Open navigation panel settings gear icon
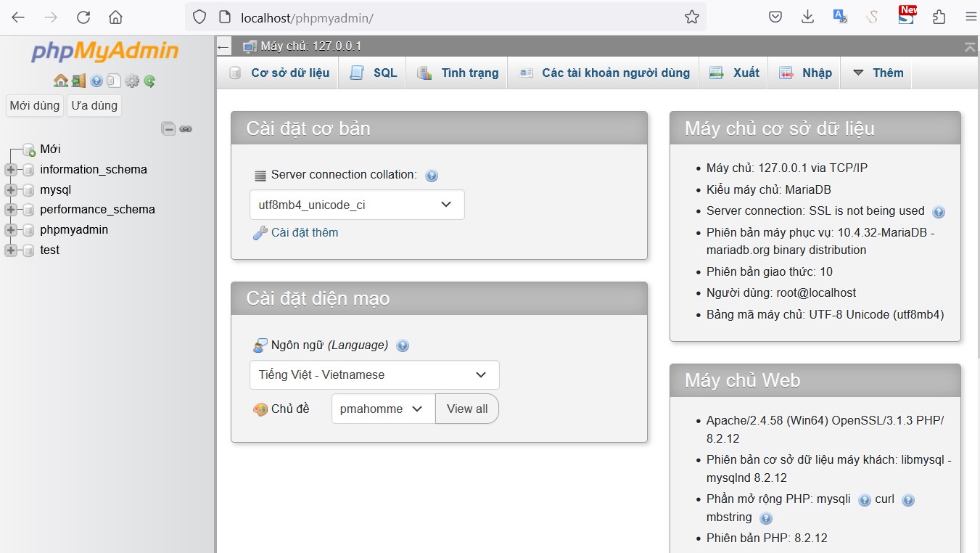This screenshot has width=980, height=553. click(x=132, y=81)
